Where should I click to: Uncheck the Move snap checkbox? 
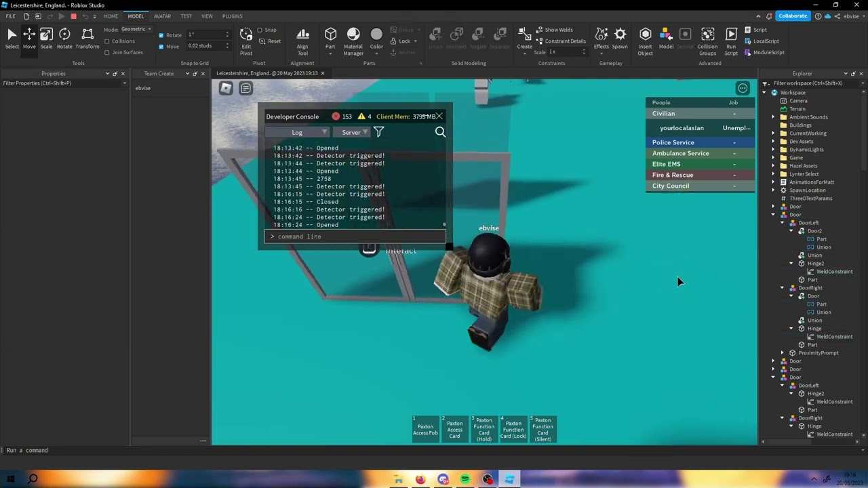(161, 47)
